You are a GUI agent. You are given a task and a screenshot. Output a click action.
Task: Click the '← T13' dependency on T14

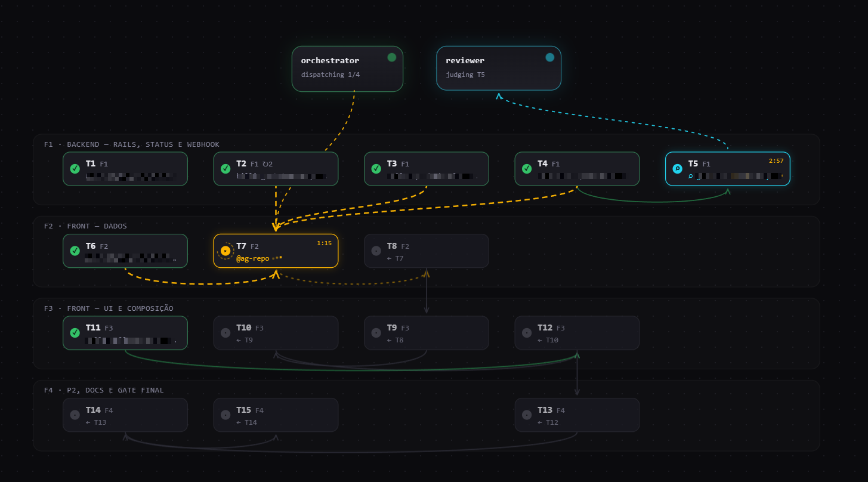[x=96, y=422]
